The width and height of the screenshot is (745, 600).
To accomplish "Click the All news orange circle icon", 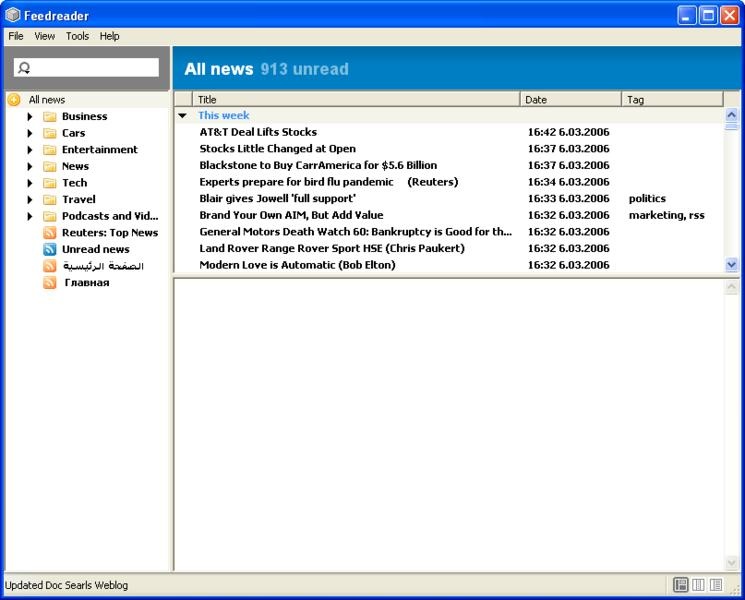I will (14, 100).
